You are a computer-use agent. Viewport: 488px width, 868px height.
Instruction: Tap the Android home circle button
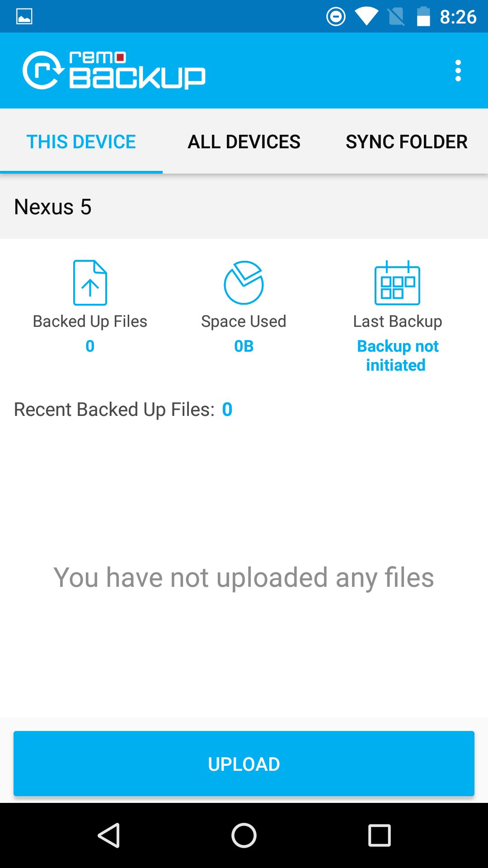pos(244,835)
